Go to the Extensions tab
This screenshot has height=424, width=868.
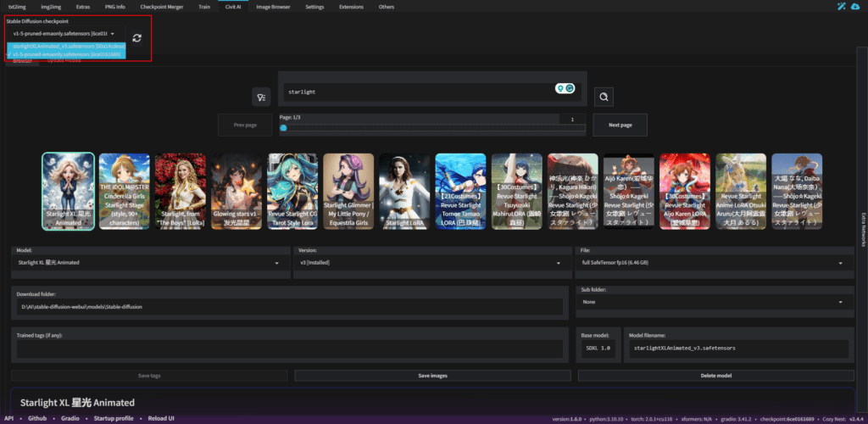coord(352,7)
